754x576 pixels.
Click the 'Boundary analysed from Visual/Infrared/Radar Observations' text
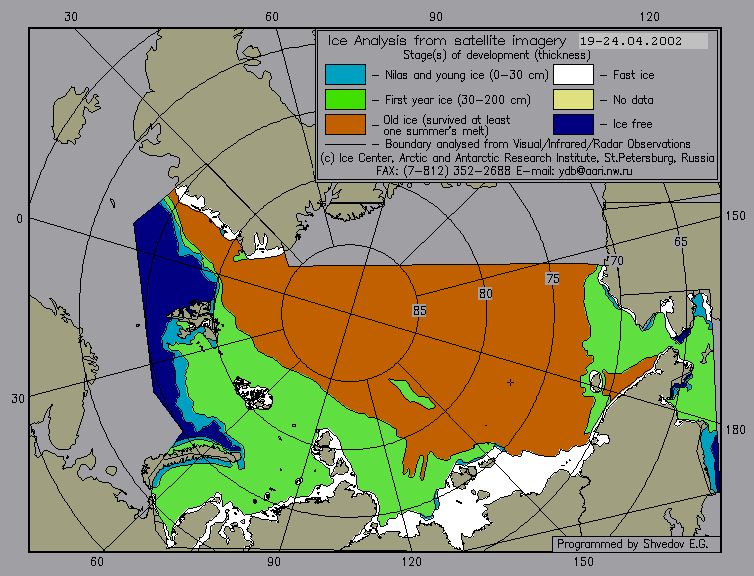(x=538, y=144)
